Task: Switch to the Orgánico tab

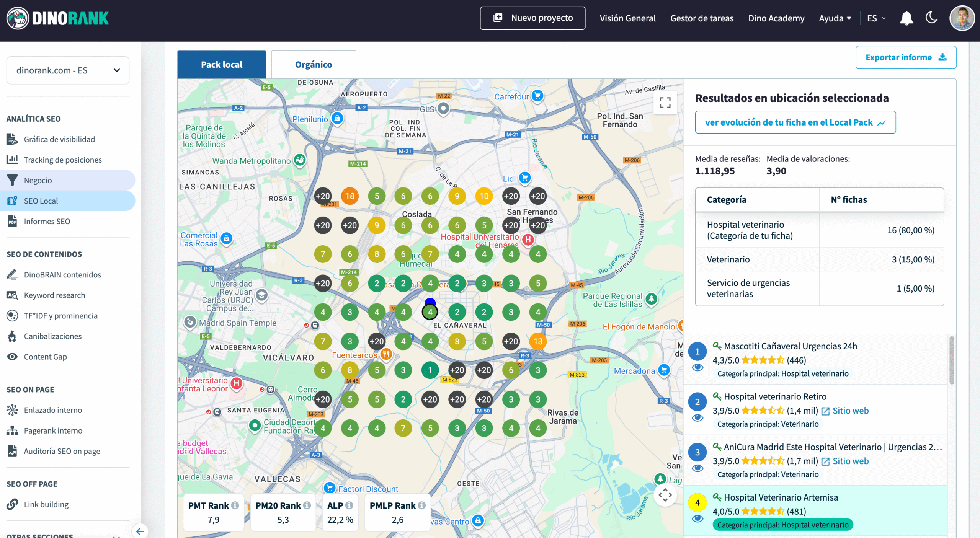Action: click(x=313, y=65)
